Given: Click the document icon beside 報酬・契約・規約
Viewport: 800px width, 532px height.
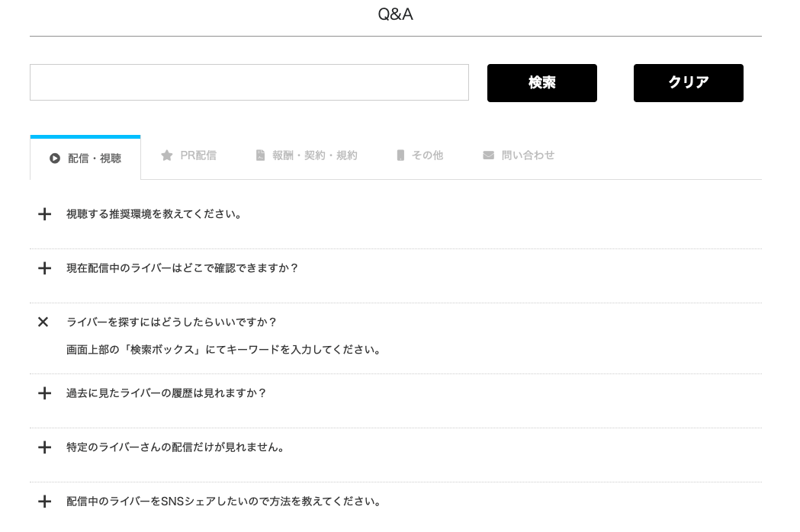Looking at the screenshot, I should click(260, 155).
